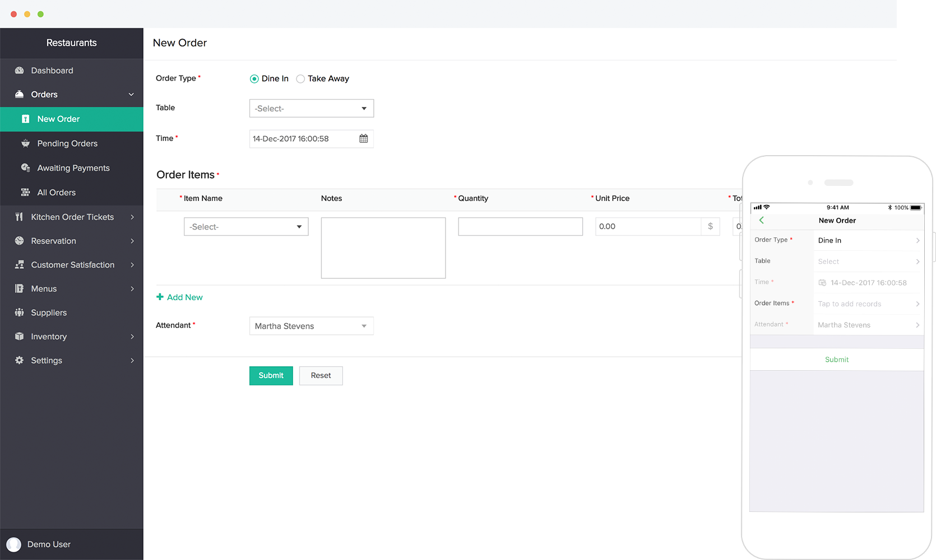Image resolution: width=936 pixels, height=560 pixels.
Task: Click the macOS green maximize window dot
Action: pos(40,14)
